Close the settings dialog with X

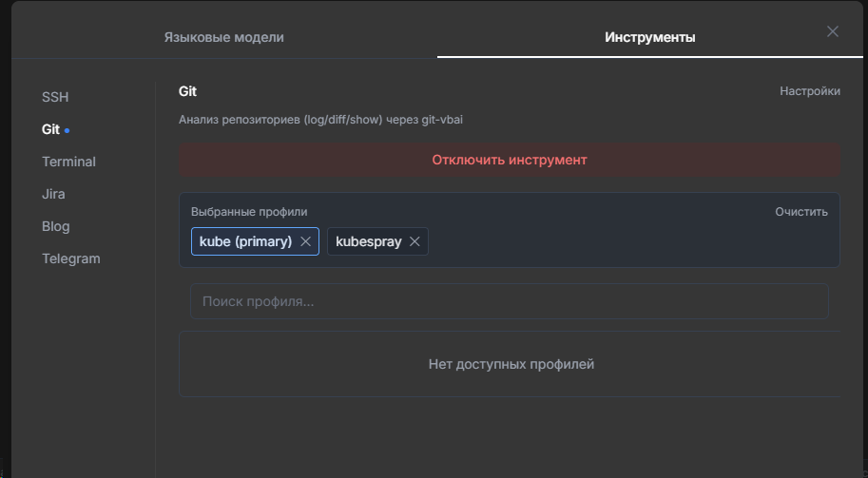click(833, 31)
